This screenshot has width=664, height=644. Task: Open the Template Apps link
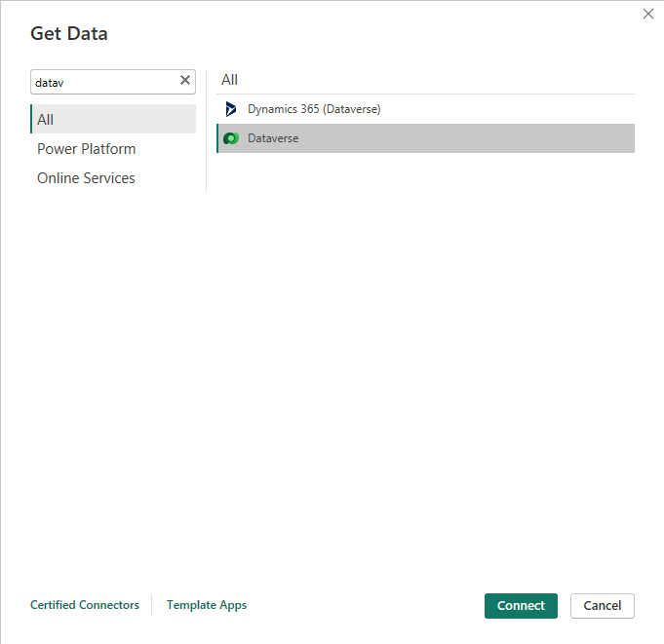[x=207, y=605]
